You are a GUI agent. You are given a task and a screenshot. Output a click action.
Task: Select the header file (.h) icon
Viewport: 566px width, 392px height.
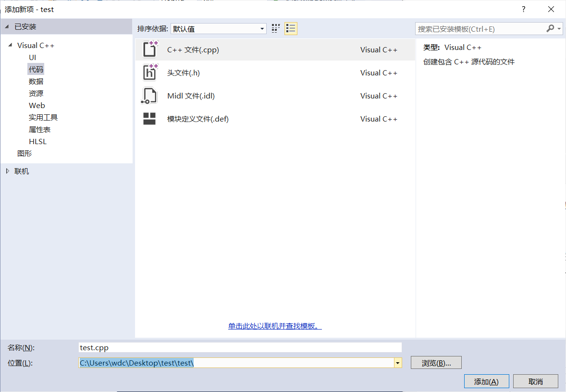pyautogui.click(x=150, y=73)
